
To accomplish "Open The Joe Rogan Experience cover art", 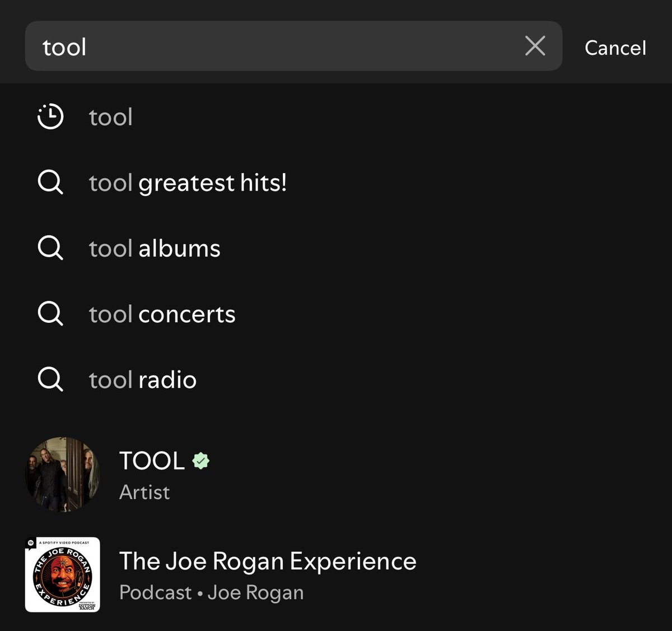I will 63,574.
